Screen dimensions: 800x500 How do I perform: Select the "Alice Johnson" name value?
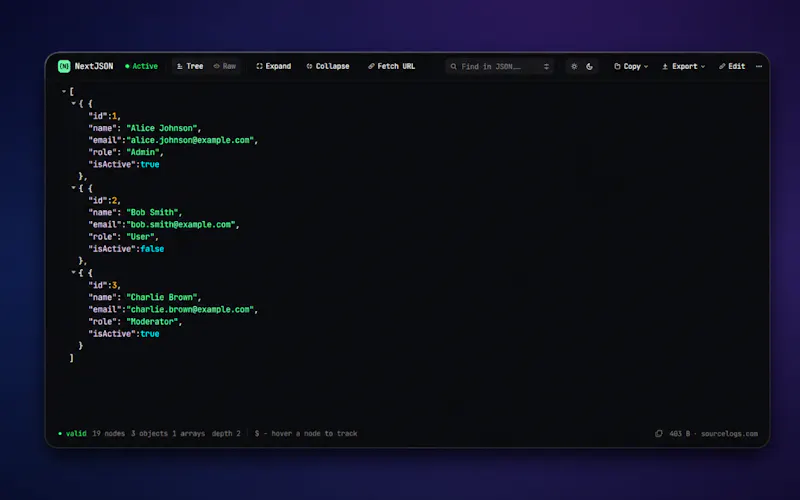[162, 128]
